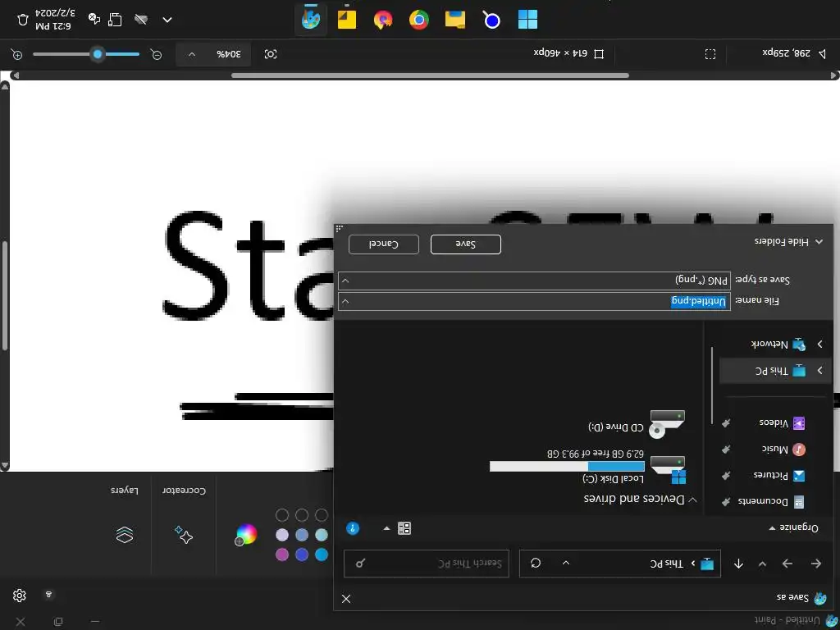The image size is (840, 630).
Task: Select the CD Drive (D:) item
Action: 637,424
